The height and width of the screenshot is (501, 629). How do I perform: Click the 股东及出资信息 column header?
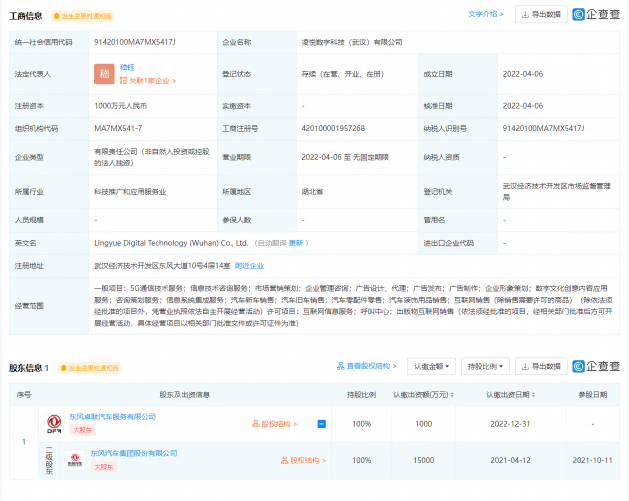185,395
